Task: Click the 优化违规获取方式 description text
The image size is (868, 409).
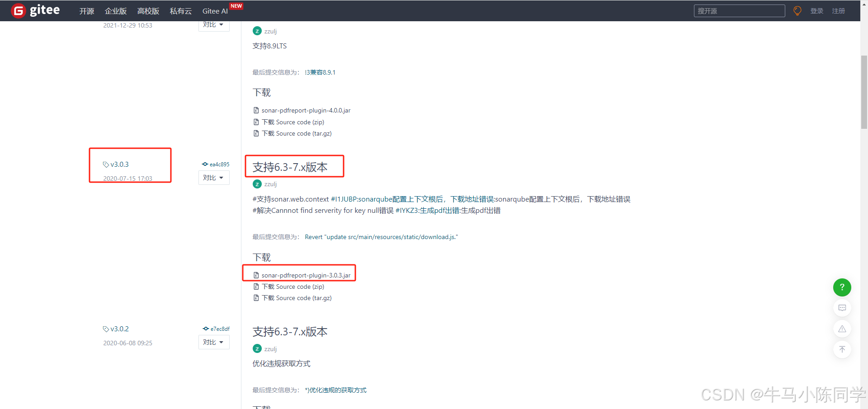Action: [281, 364]
